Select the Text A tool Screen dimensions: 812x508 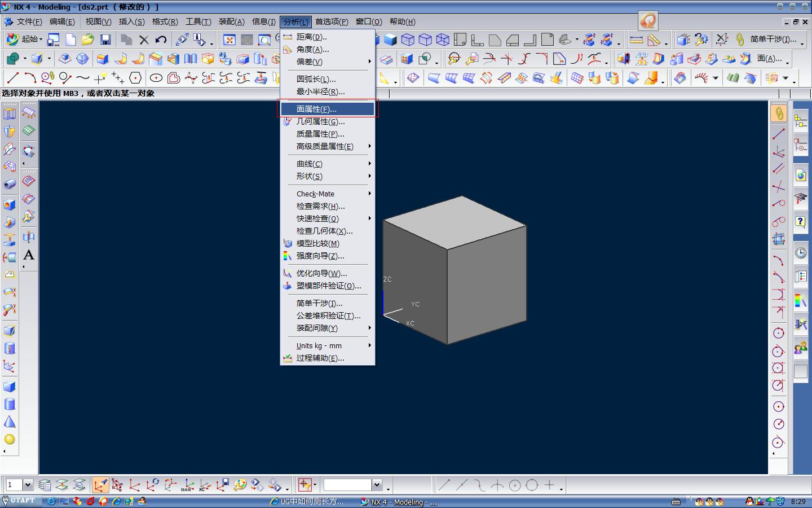point(28,255)
